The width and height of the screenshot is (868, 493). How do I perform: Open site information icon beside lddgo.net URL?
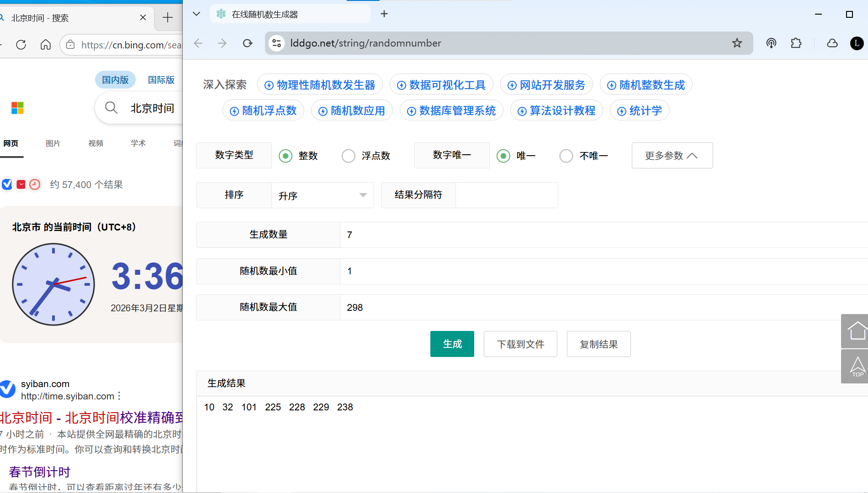[276, 43]
